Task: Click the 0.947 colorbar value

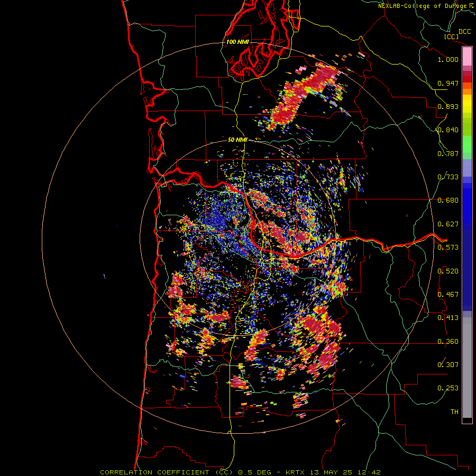Action: (x=448, y=83)
